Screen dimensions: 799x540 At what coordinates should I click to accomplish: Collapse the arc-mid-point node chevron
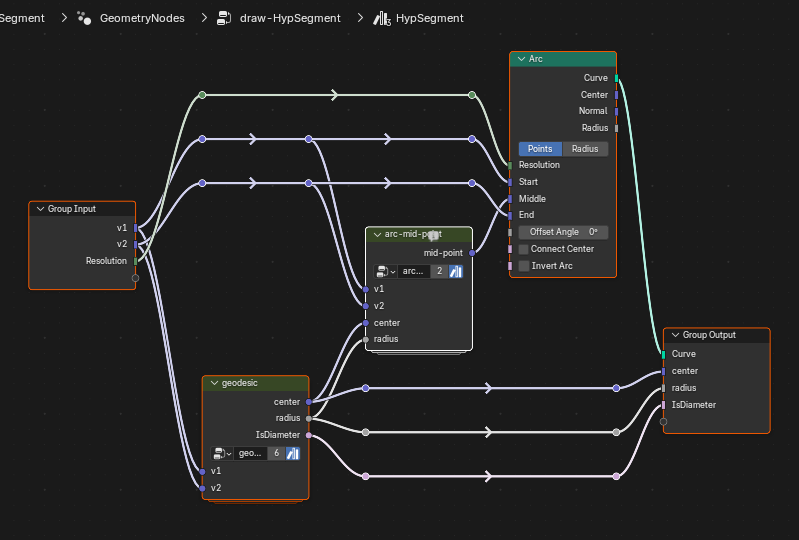click(x=377, y=234)
